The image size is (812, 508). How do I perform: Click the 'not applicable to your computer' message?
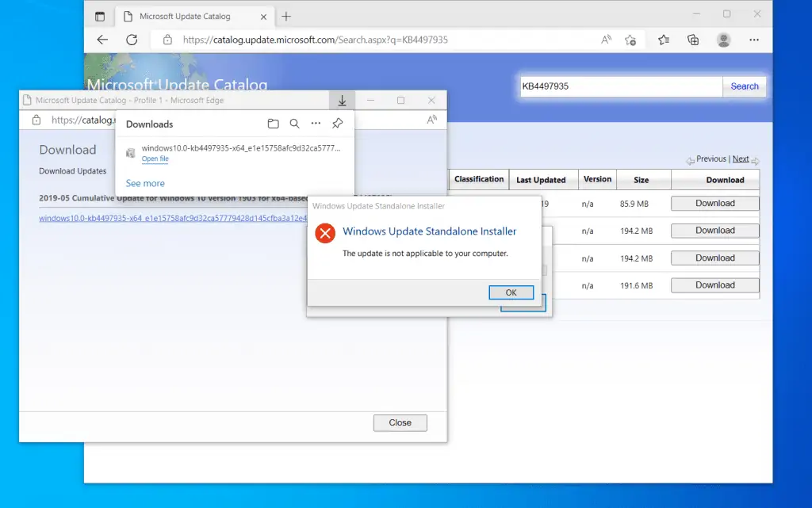click(425, 254)
